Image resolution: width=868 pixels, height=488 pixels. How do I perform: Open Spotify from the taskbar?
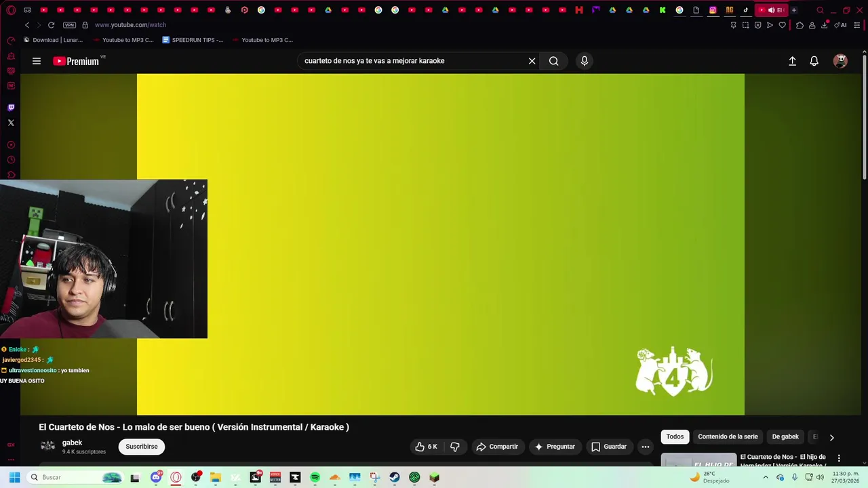[315, 477]
